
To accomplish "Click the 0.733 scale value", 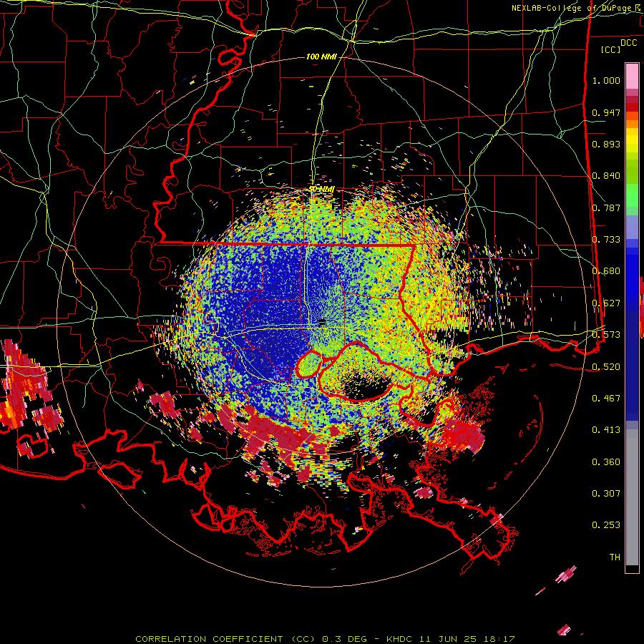I will [606, 240].
